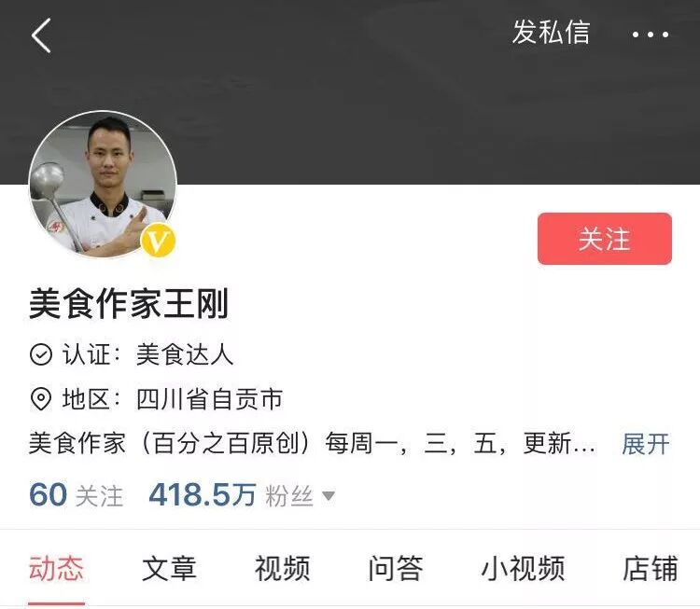Send a private message via 发私信

coord(551,32)
